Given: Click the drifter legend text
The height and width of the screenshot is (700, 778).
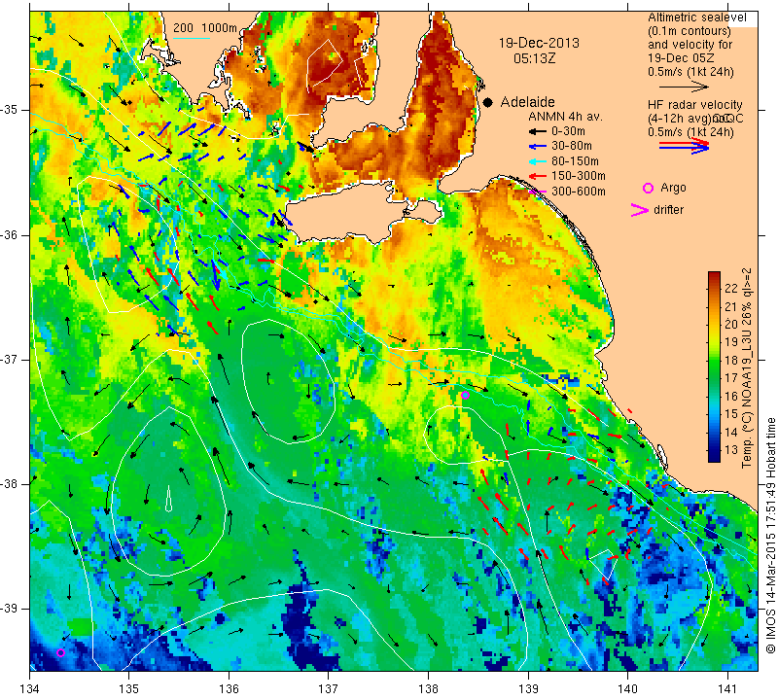Looking at the screenshot, I should [x=668, y=210].
